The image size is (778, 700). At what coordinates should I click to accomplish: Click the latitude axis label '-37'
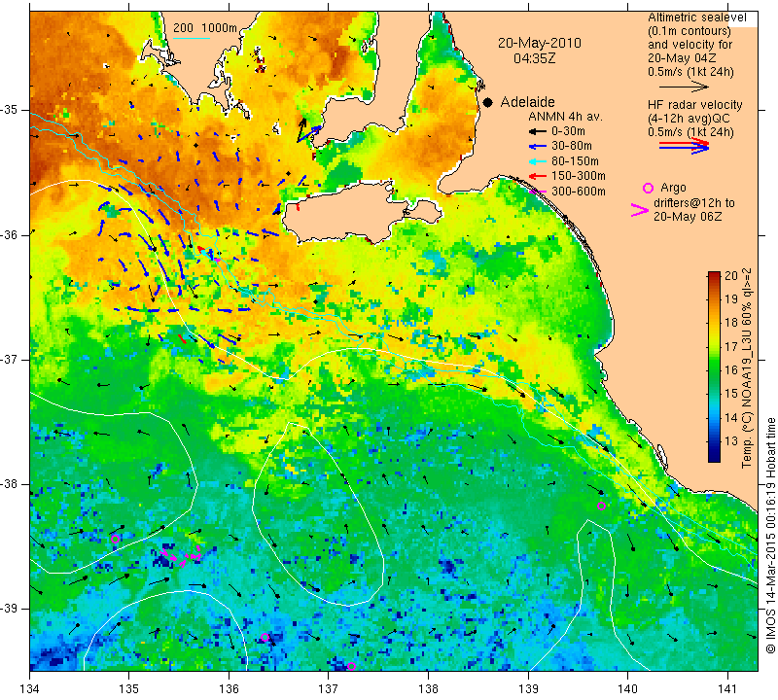9,359
